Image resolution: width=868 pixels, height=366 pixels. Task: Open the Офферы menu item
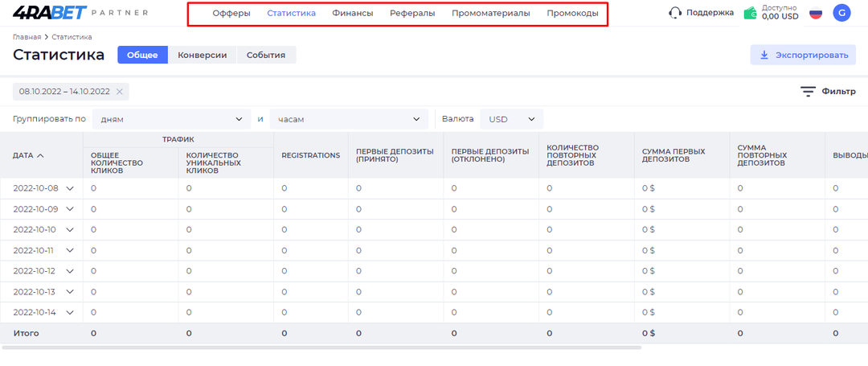click(231, 14)
